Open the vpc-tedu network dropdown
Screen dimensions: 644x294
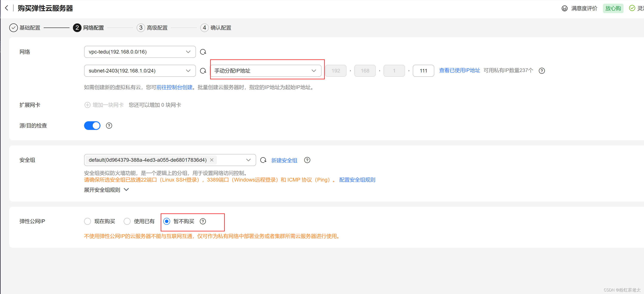point(140,52)
